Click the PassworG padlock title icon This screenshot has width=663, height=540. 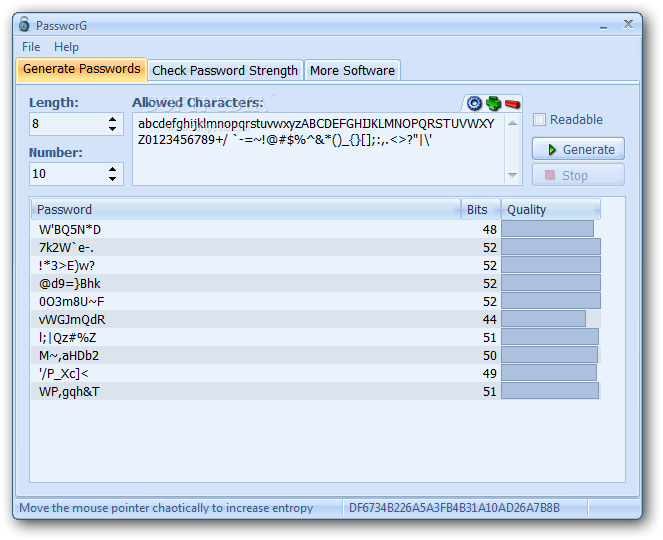coord(24,25)
